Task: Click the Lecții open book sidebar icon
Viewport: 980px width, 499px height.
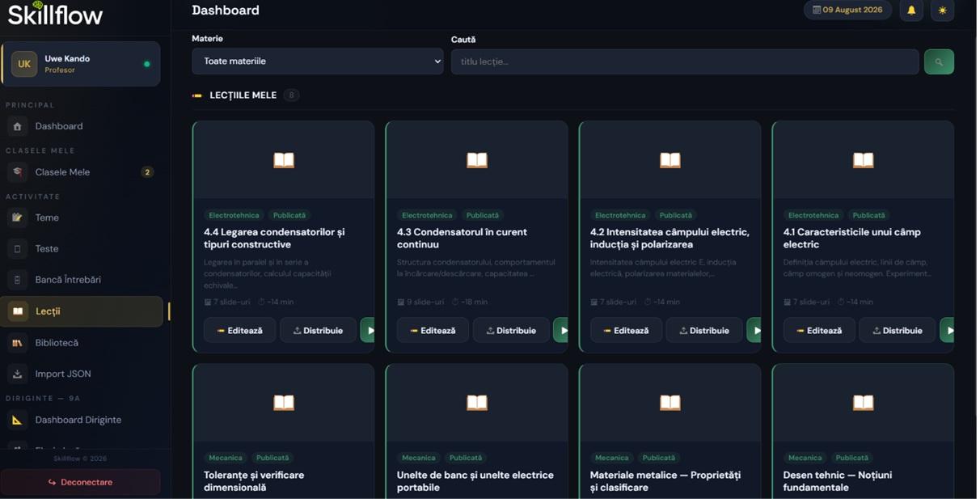Action: pos(18,312)
